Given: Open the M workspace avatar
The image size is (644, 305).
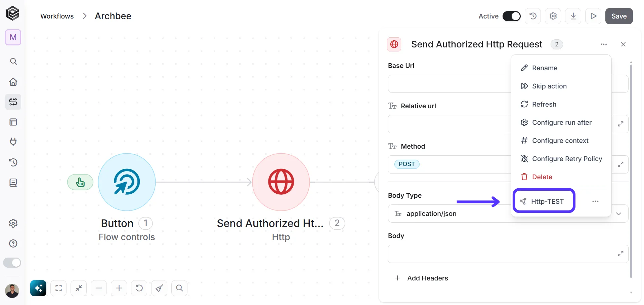Looking at the screenshot, I should pos(13,37).
